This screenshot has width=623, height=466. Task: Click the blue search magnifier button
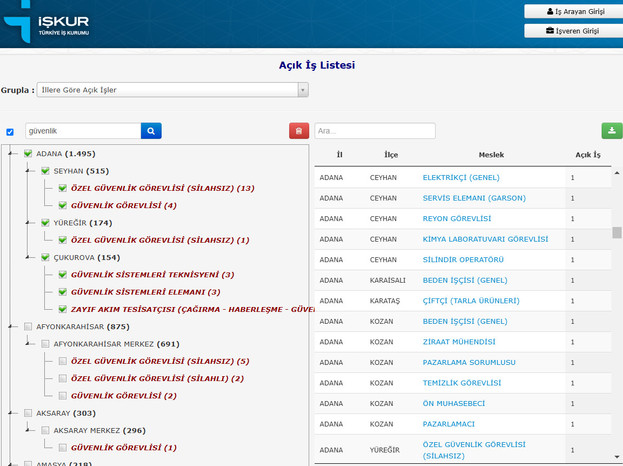(x=151, y=131)
